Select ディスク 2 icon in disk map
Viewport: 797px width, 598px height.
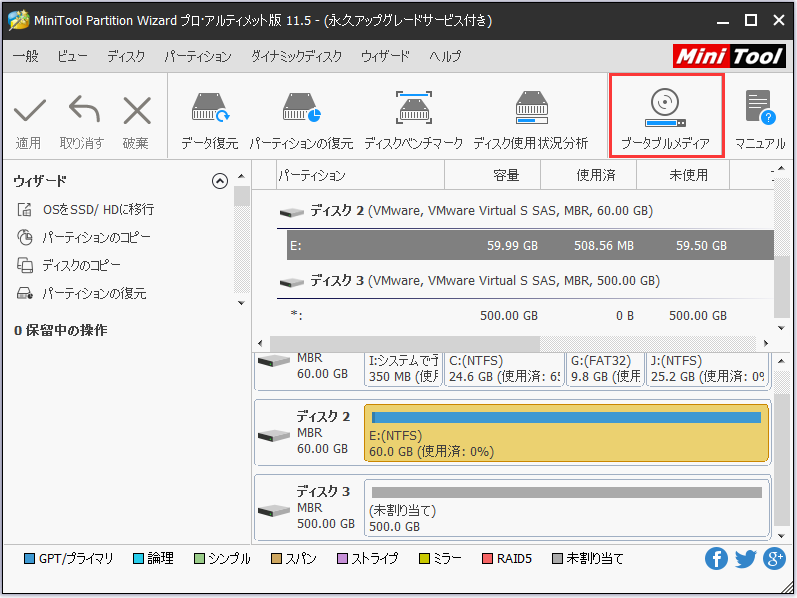(x=273, y=435)
